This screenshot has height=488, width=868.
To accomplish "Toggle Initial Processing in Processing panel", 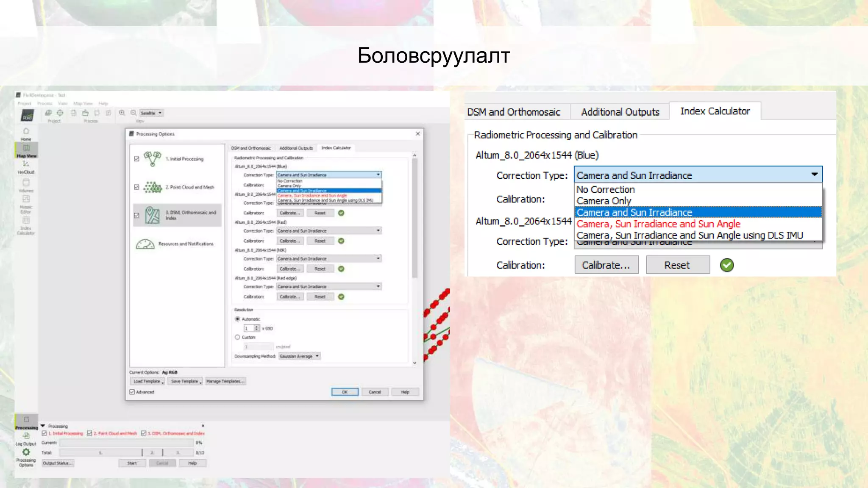I will (x=44, y=433).
